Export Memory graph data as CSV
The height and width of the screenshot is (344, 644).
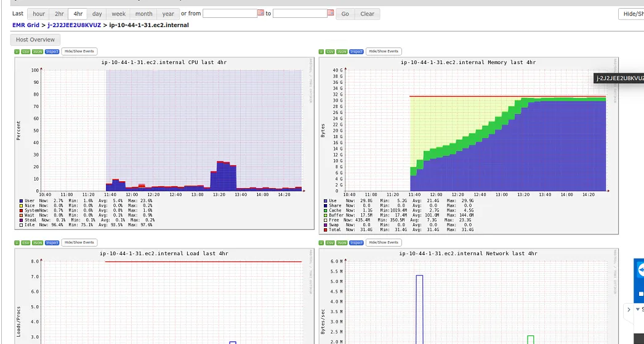[330, 52]
